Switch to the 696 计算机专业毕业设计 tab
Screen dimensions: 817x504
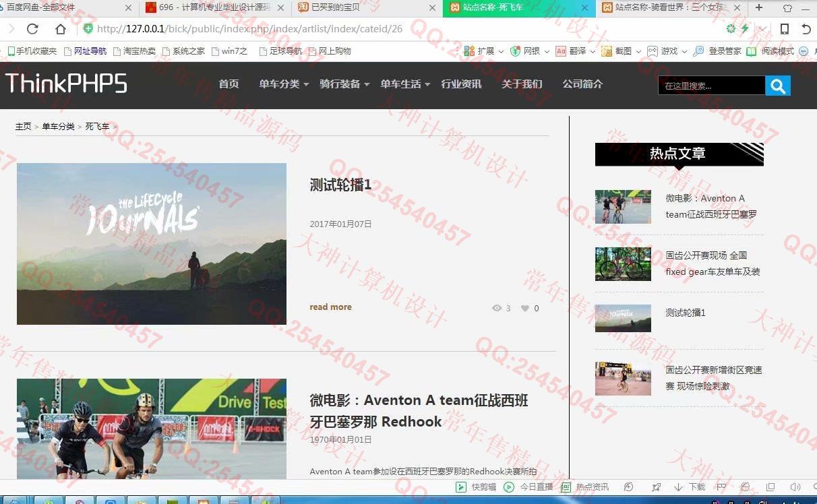point(216,7)
